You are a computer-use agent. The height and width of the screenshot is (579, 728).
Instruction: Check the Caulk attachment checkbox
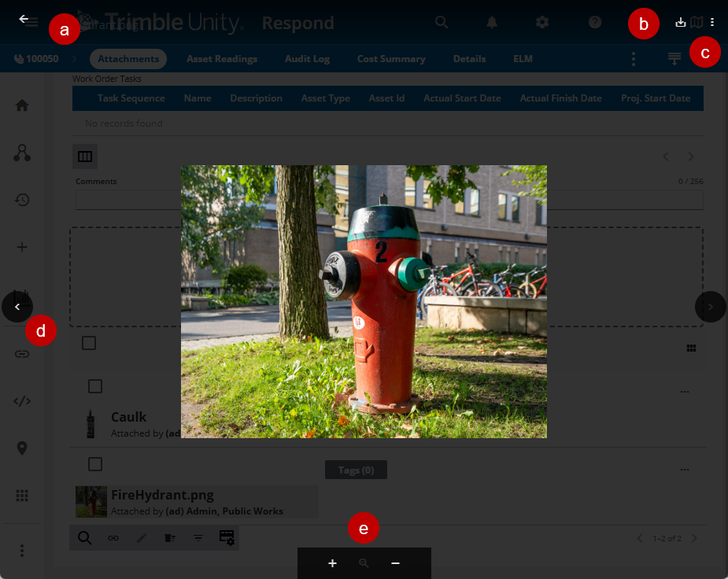[95, 386]
